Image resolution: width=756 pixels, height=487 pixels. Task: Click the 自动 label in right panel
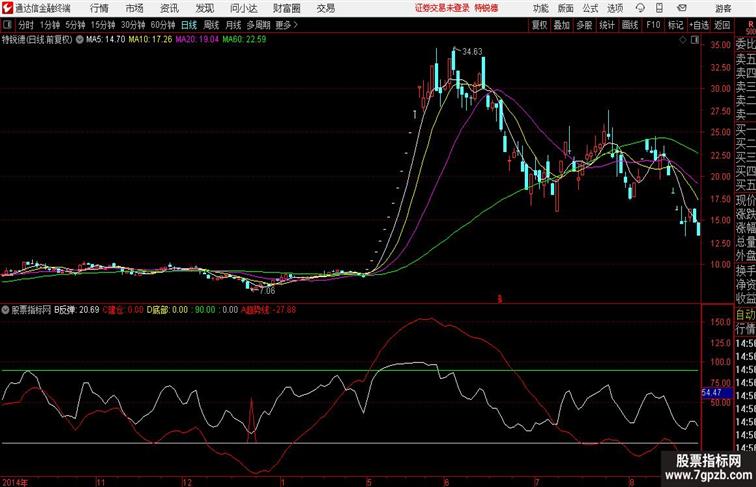point(745,315)
